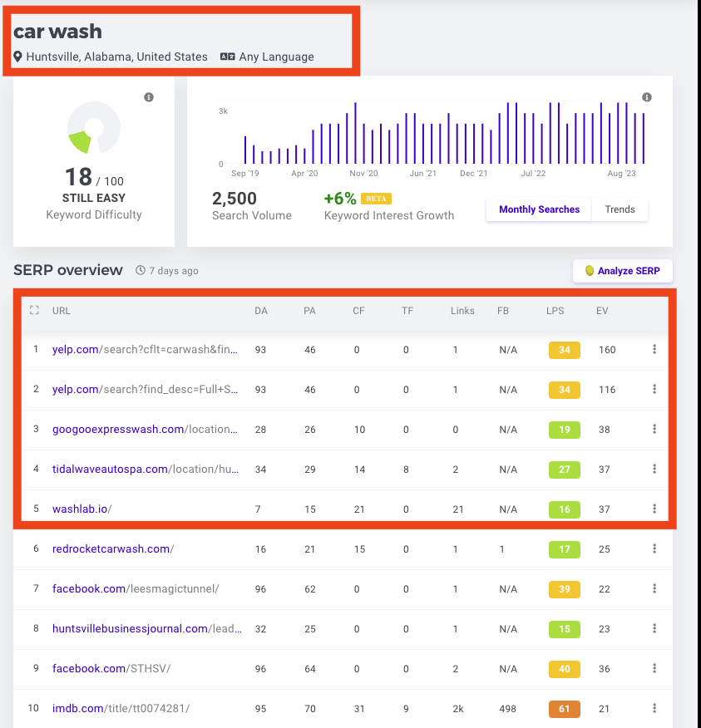The height and width of the screenshot is (728, 701).
Task: Open the imdb.com/title/tt0074281 link
Action: [x=121, y=709]
